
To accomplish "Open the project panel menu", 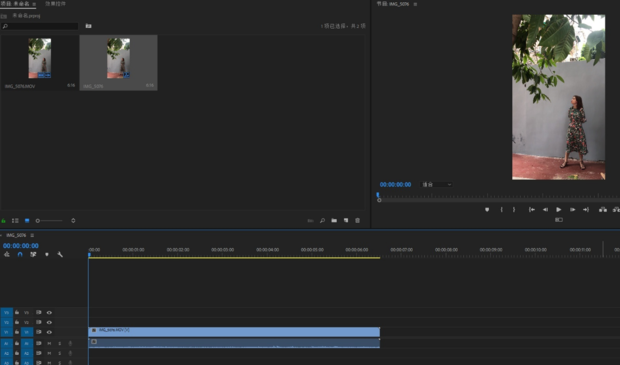I will [x=34, y=4].
